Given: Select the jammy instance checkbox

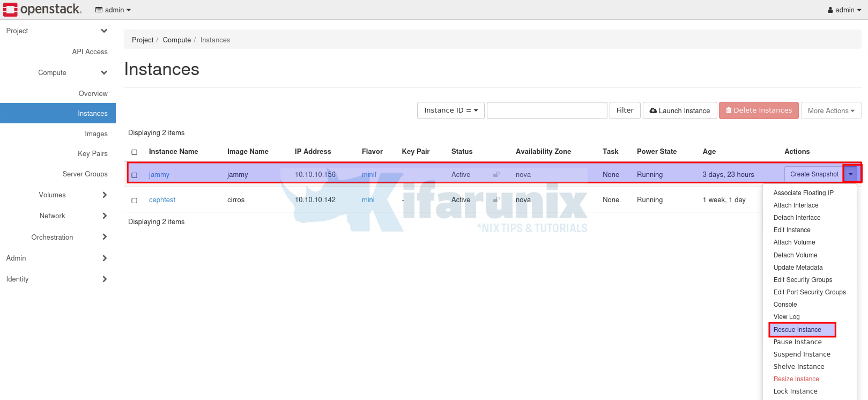Looking at the screenshot, I should pyautogui.click(x=135, y=175).
